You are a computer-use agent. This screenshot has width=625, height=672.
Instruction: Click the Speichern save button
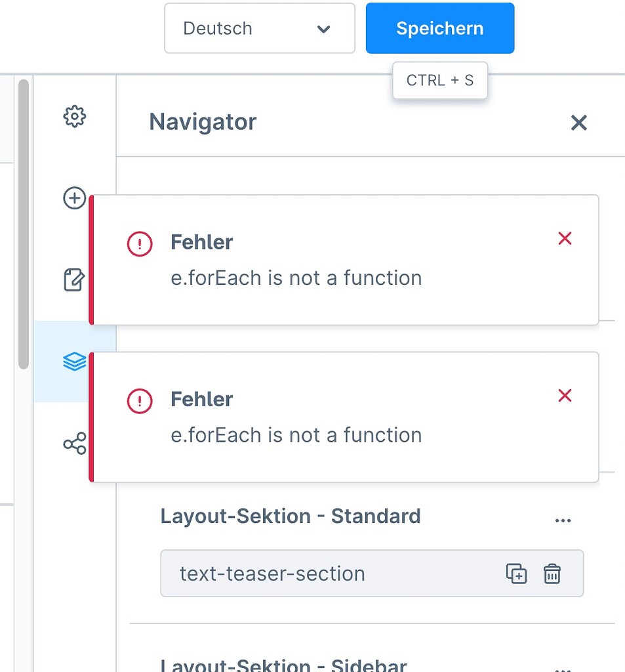tap(439, 28)
